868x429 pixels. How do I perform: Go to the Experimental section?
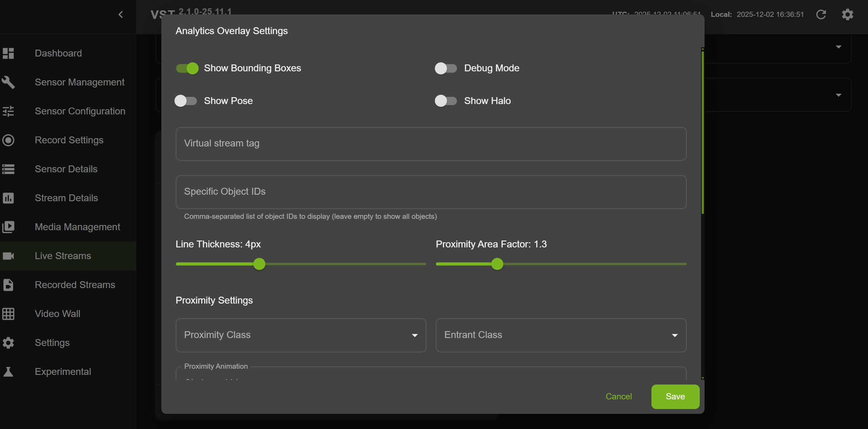click(62, 371)
